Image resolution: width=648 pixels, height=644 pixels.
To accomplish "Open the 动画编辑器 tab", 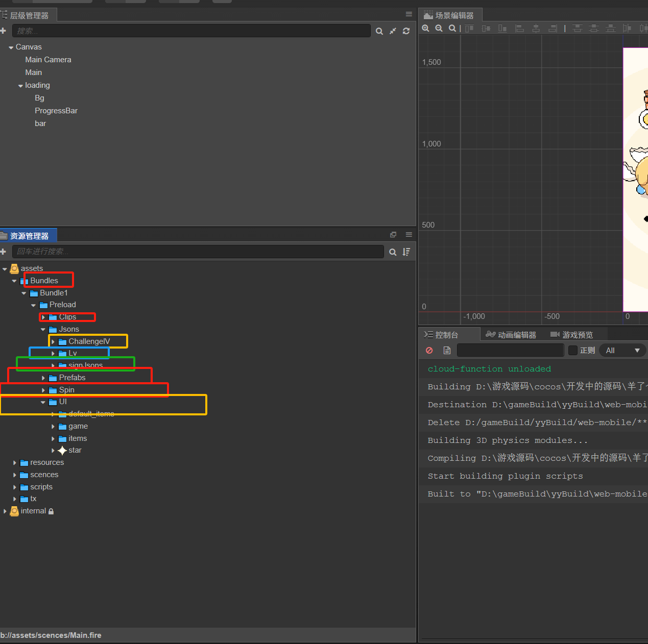I will click(511, 335).
